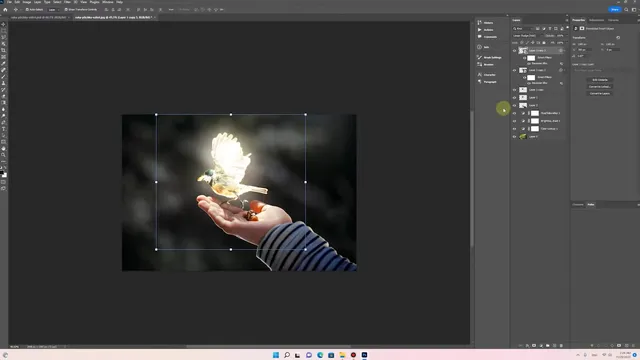
Task: Hide the Layer 1 layer
Action: pos(514,98)
